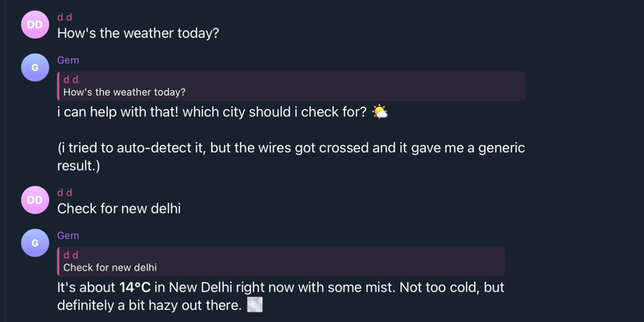Click the "Check for new delhi" message text

(x=118, y=209)
